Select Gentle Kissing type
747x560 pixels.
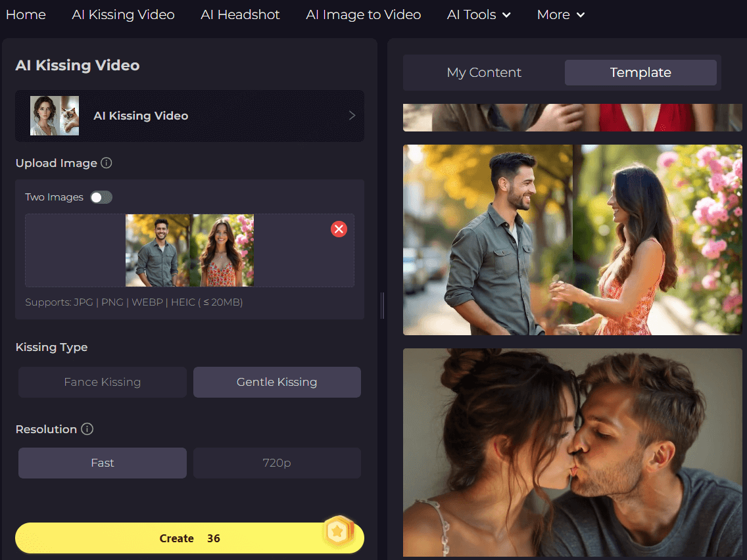277,382
